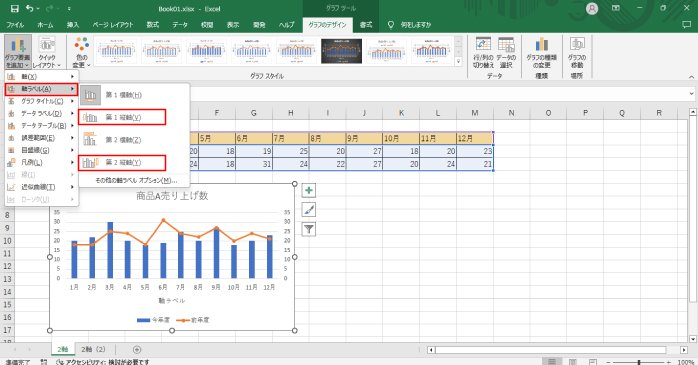Toggle 第1縦軸(V) axis label
698x365 pixels.
[134, 118]
